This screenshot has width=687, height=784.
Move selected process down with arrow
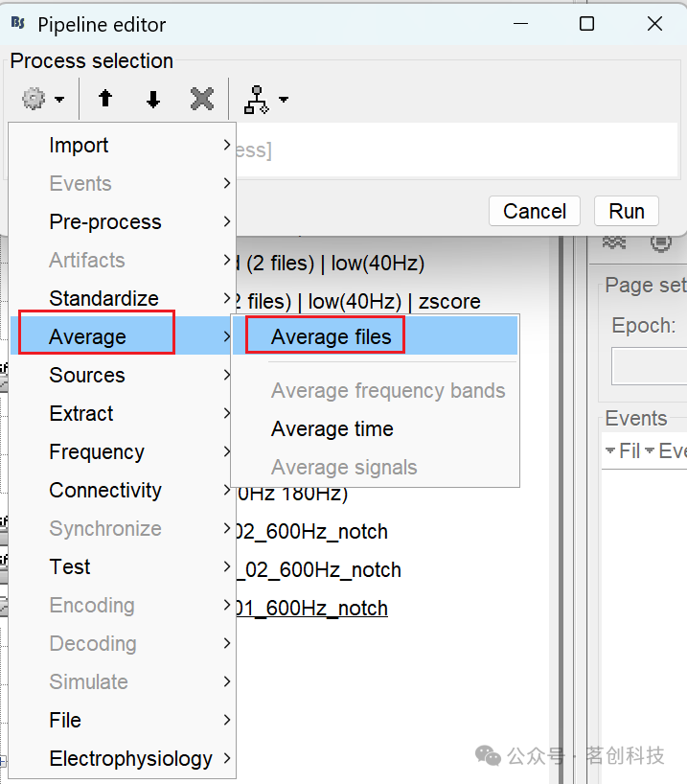tap(153, 99)
